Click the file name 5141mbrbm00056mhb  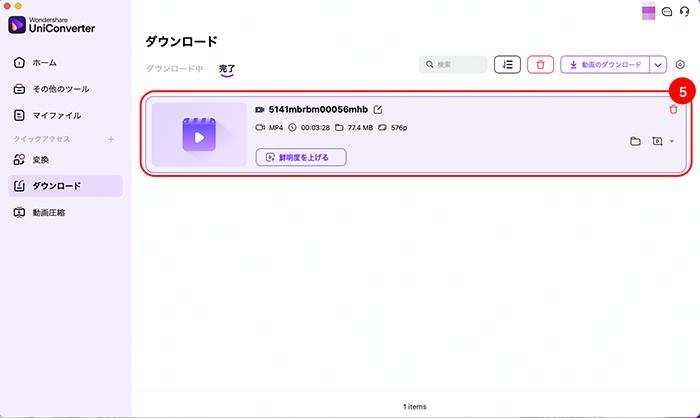tap(318, 109)
